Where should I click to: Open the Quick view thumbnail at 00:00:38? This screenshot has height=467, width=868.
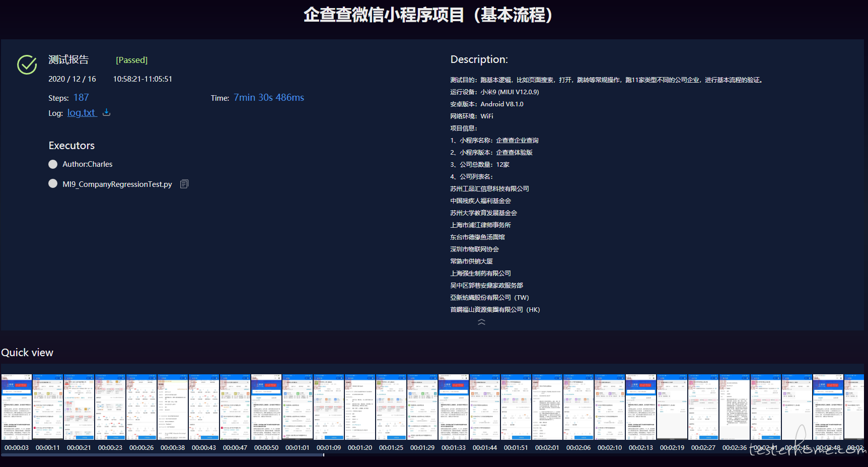tap(173, 407)
